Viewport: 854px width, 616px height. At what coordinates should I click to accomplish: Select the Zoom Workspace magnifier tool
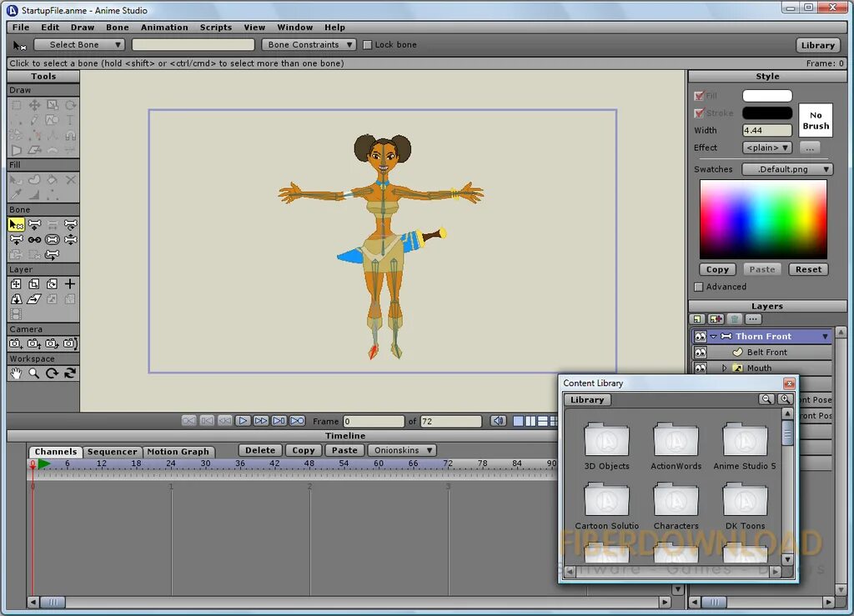[34, 373]
